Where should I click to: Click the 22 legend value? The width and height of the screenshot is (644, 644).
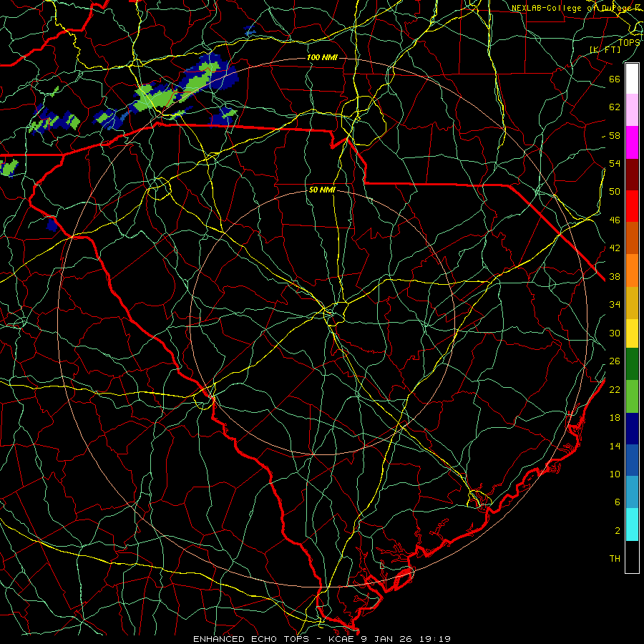point(615,389)
